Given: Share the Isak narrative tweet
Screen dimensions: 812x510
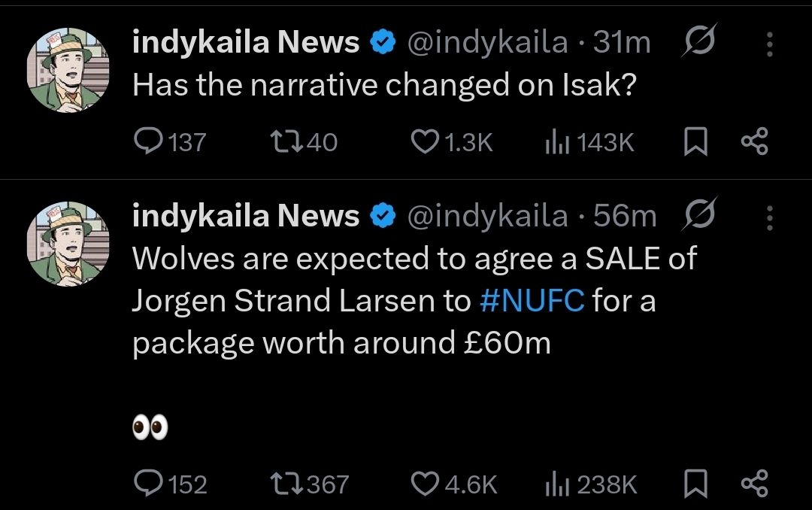Looking at the screenshot, I should (754, 142).
